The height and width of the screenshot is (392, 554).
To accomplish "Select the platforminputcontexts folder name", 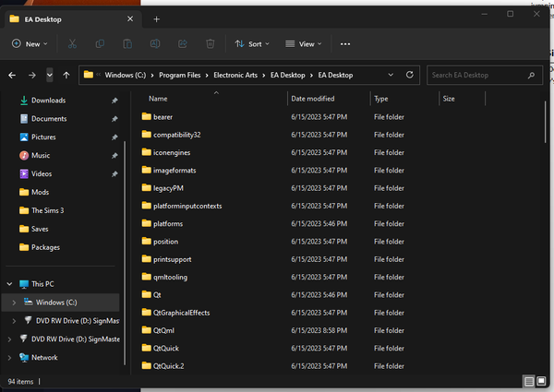I will [187, 206].
